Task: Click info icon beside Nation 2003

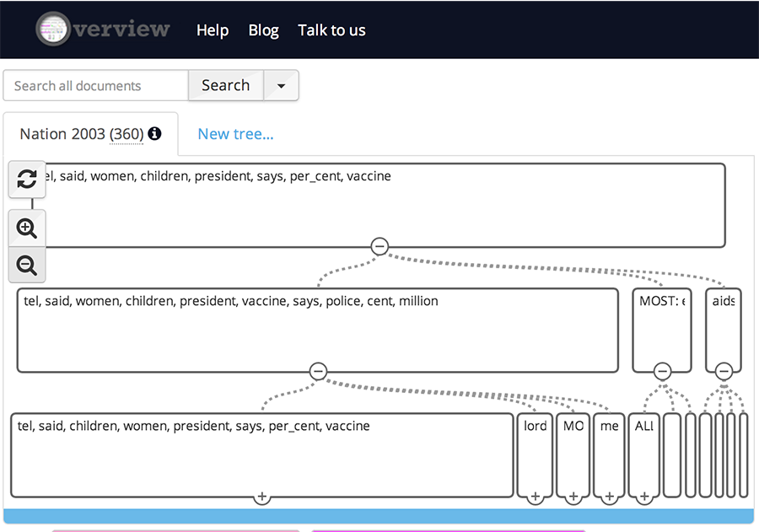Action: click(154, 134)
